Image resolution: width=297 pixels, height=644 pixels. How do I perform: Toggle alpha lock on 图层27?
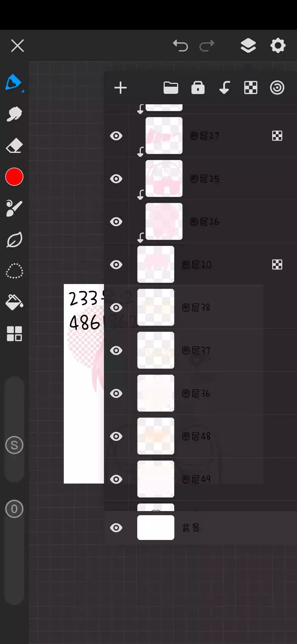tap(277, 136)
